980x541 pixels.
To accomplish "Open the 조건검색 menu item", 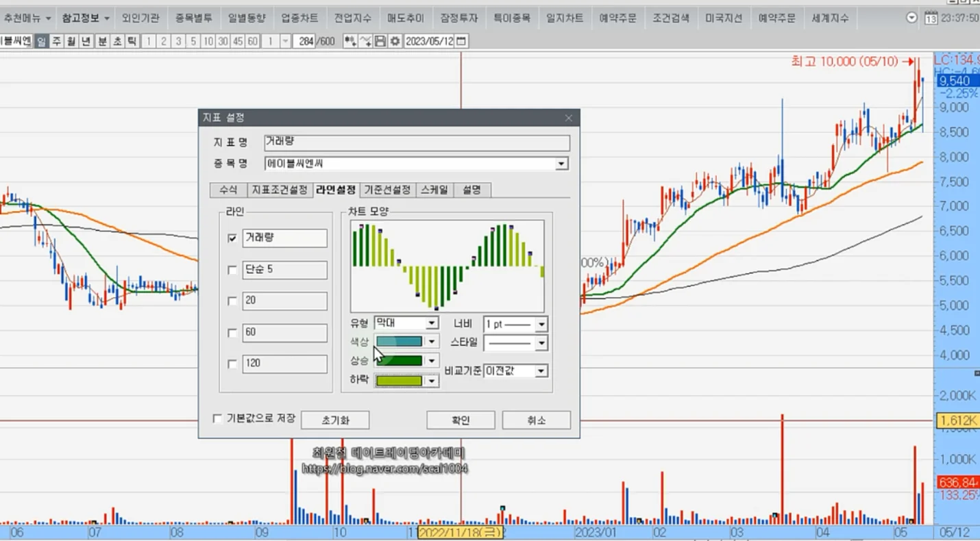I will coord(671,18).
